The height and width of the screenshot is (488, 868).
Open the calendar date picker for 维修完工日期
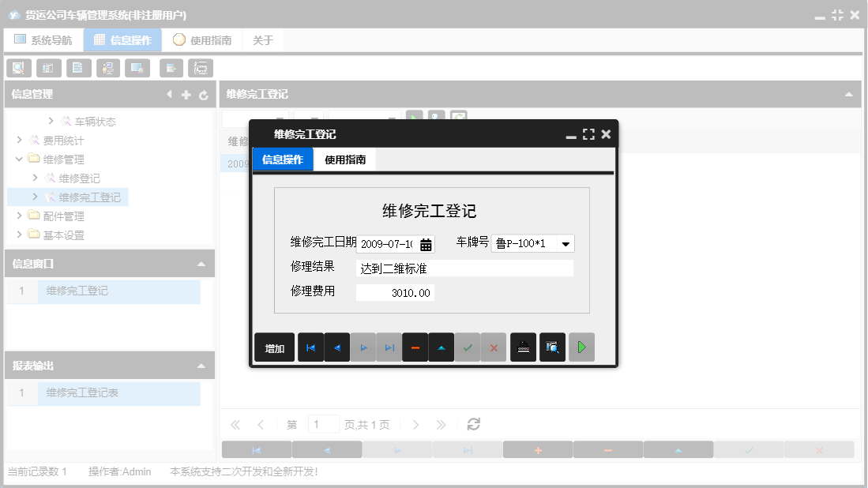tap(426, 244)
